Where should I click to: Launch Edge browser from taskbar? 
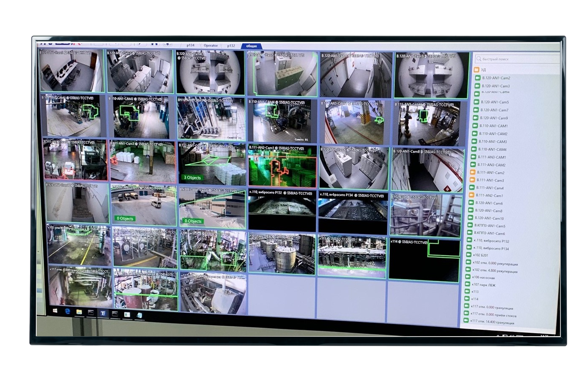(67, 312)
